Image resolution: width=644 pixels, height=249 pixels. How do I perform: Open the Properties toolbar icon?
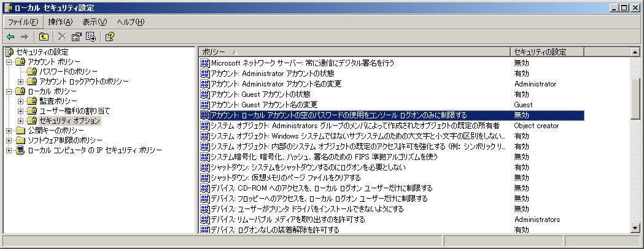[77, 37]
